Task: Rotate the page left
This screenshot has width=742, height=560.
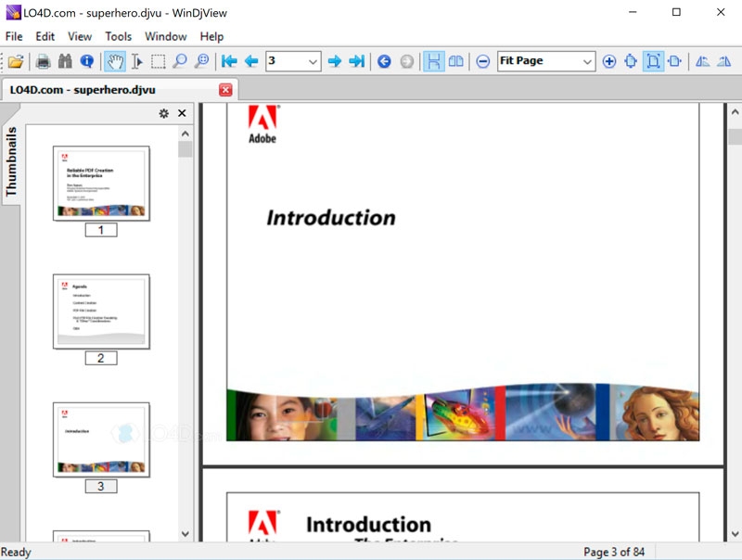Action: tap(702, 61)
